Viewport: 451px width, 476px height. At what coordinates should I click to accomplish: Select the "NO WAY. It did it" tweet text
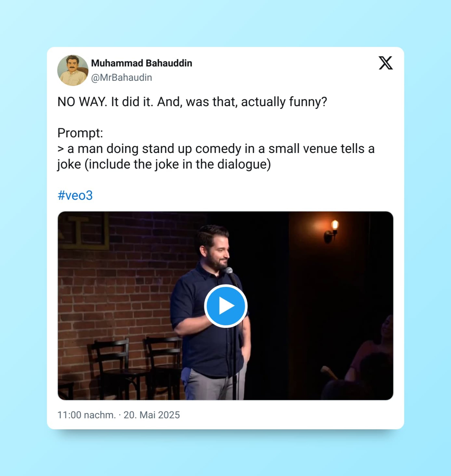click(192, 102)
